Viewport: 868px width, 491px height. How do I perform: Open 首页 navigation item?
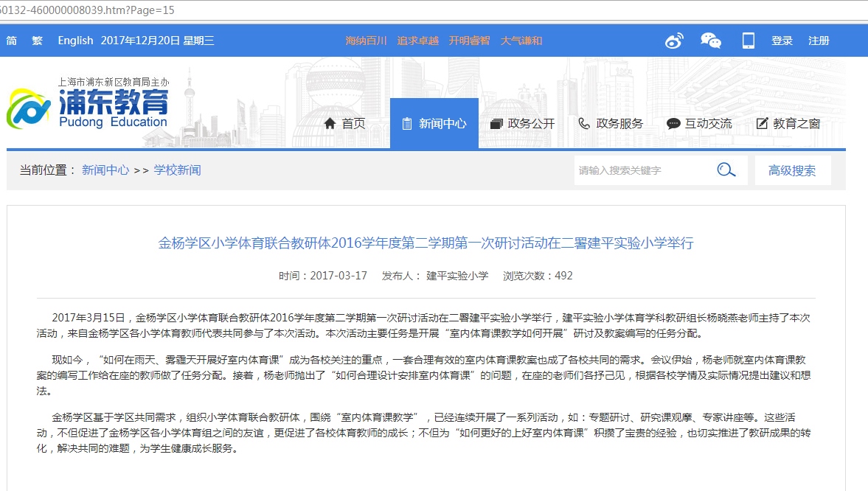tap(344, 123)
